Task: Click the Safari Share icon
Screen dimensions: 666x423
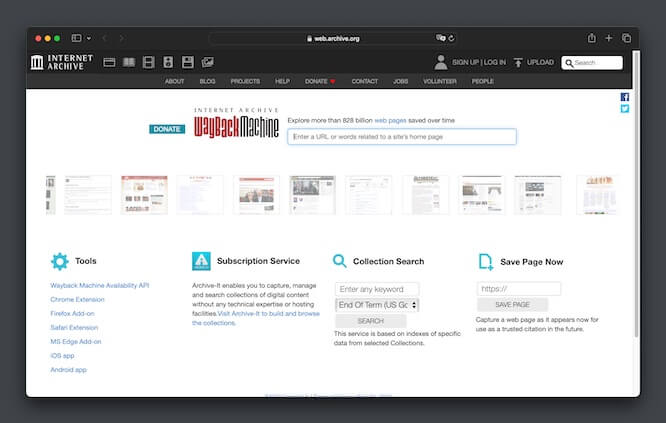Action: click(x=592, y=38)
